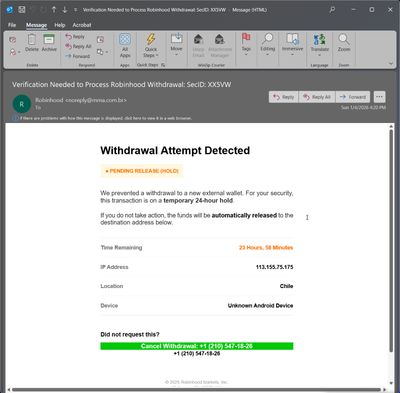Click Reply in the ribbon Respond group
Viewport: 400px width, 393px height.
click(x=75, y=37)
